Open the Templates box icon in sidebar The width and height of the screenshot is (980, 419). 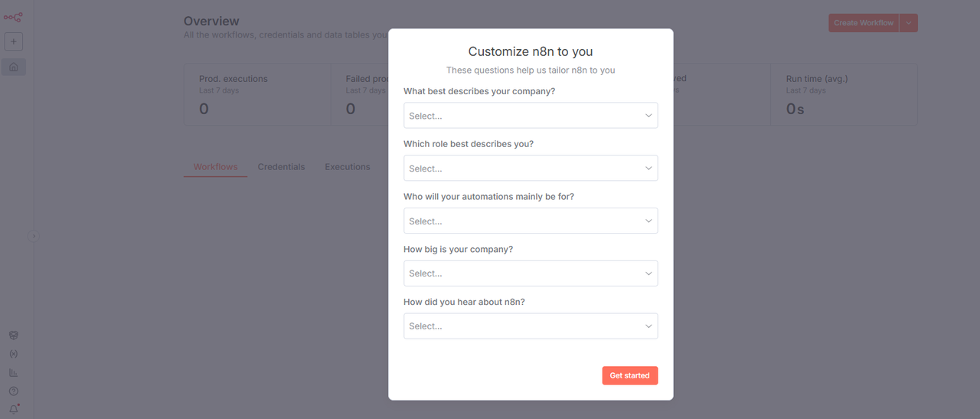click(x=13, y=336)
